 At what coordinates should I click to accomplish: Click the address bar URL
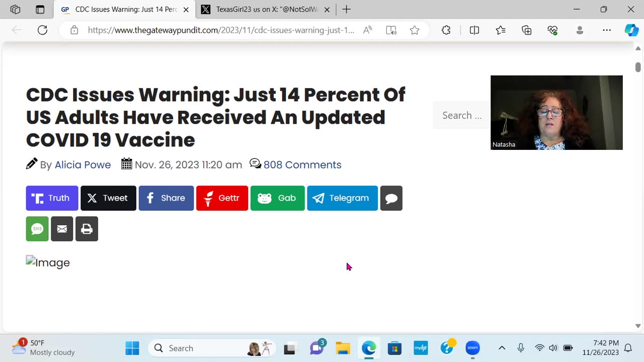coord(221,30)
